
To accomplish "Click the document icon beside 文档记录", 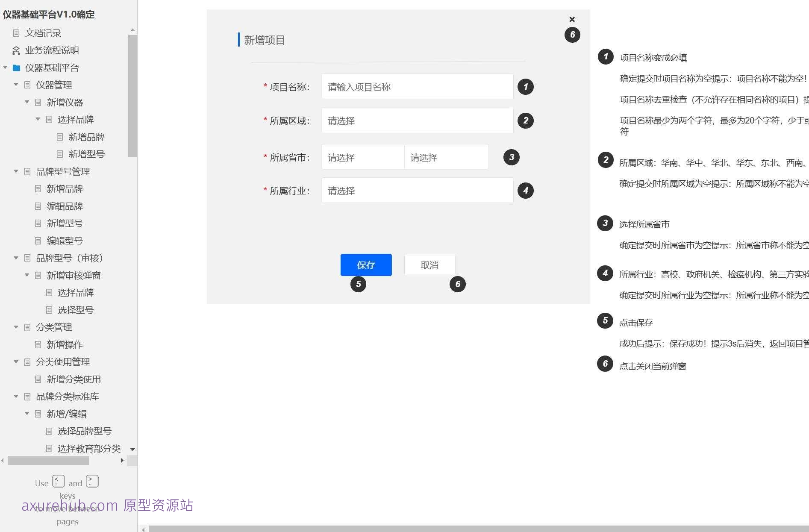I will click(16, 33).
